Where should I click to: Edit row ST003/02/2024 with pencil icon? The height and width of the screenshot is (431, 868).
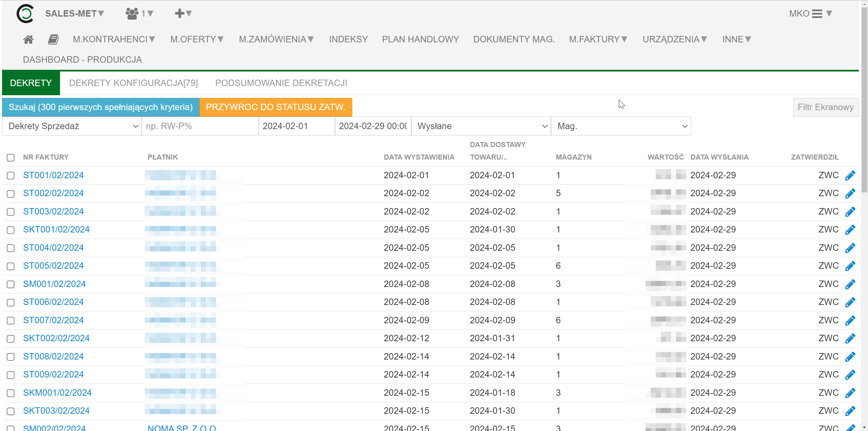(850, 212)
